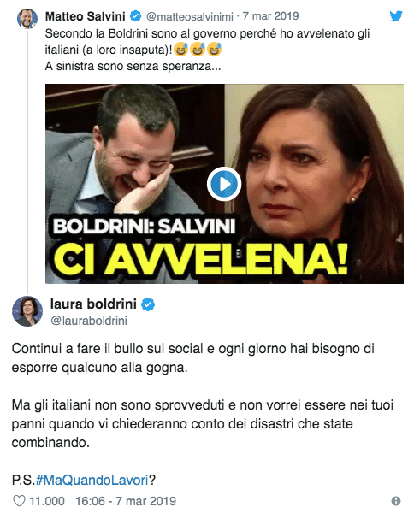Click Matteo Salvini's verified badge
The width and height of the screenshot is (420, 519).
click(x=135, y=16)
